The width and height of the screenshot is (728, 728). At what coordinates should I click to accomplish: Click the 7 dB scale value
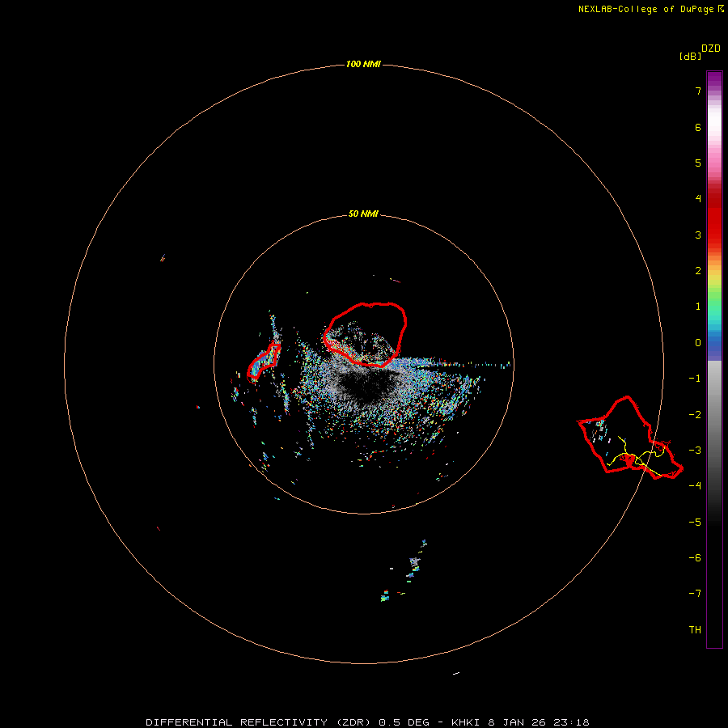pos(698,91)
